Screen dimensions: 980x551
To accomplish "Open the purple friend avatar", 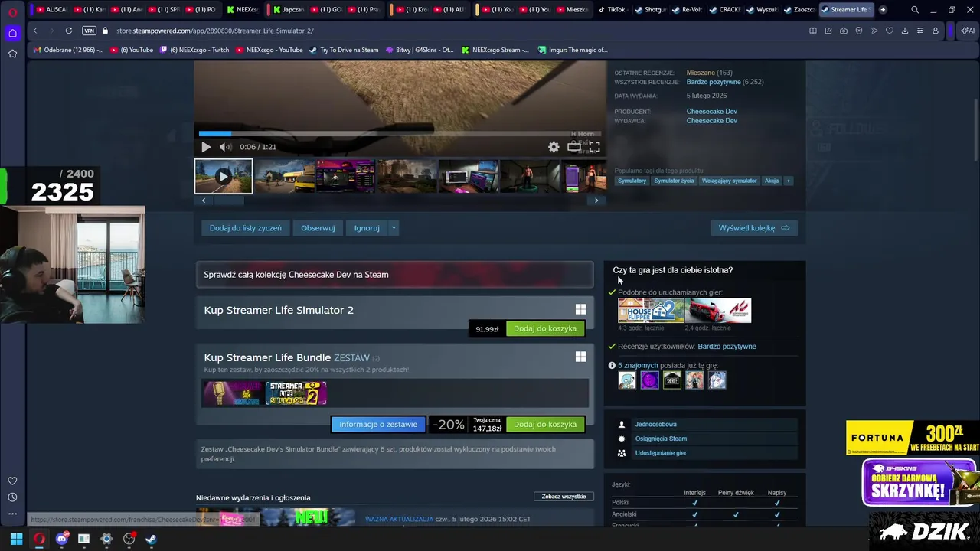I will click(649, 380).
